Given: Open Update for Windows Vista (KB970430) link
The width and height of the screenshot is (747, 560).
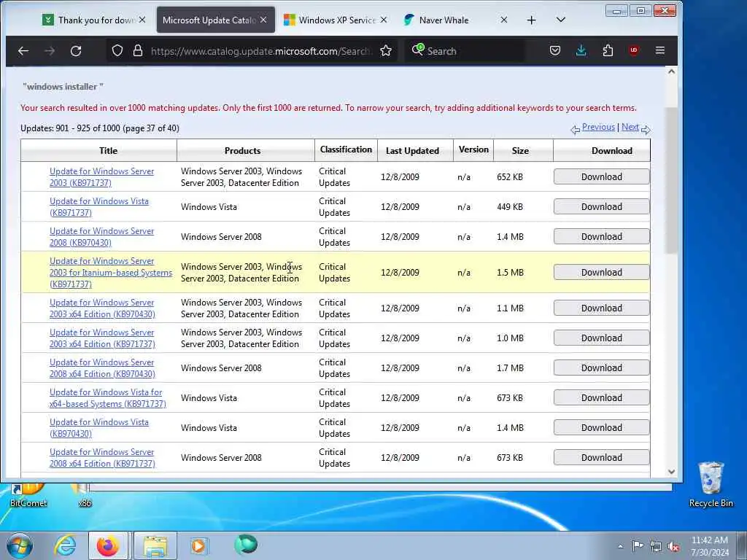Looking at the screenshot, I should pos(99,427).
